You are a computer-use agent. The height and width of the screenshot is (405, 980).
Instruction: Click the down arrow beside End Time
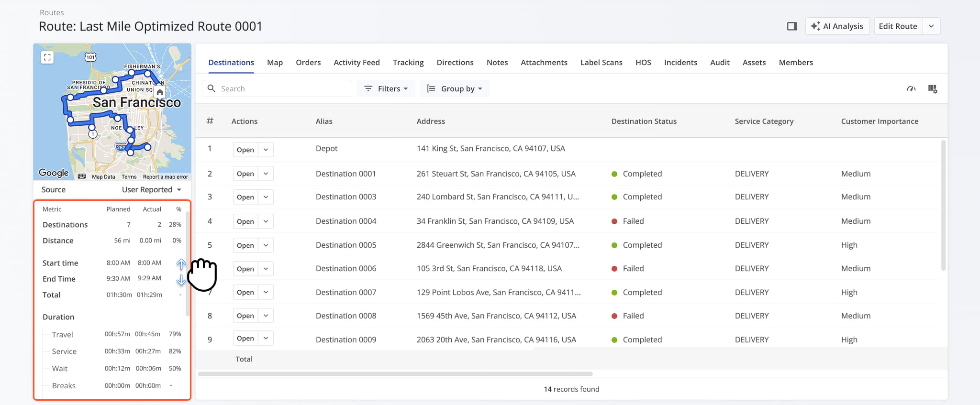(x=181, y=280)
